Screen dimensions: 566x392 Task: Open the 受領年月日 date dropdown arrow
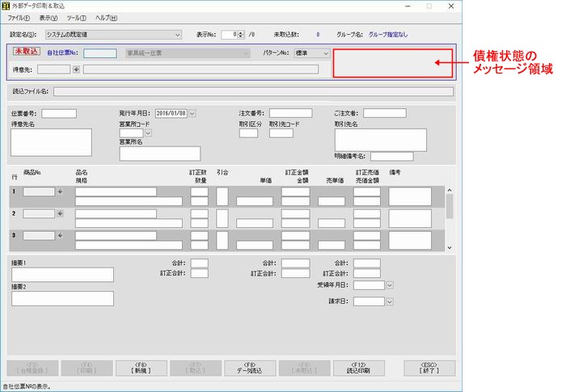pyautogui.click(x=390, y=285)
